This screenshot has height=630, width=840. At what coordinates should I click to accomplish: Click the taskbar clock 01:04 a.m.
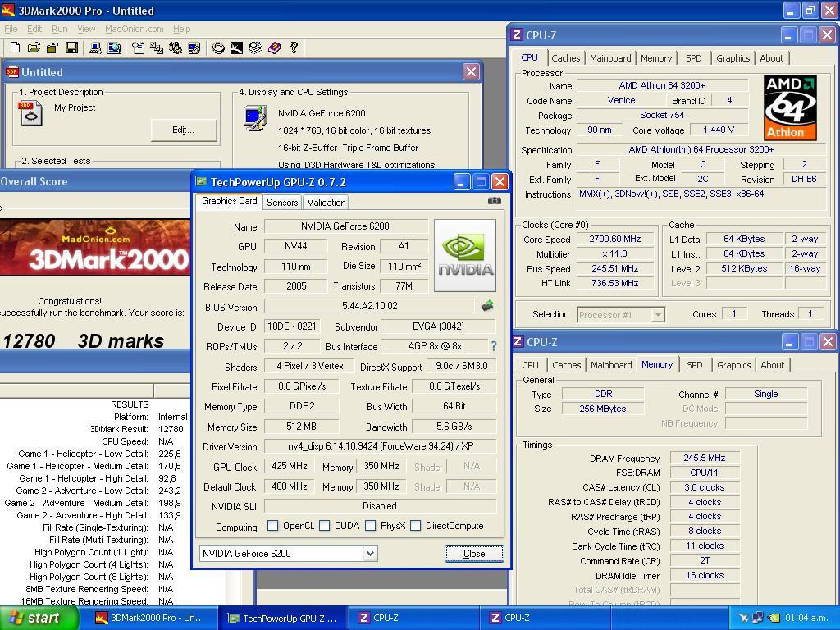tap(806, 618)
